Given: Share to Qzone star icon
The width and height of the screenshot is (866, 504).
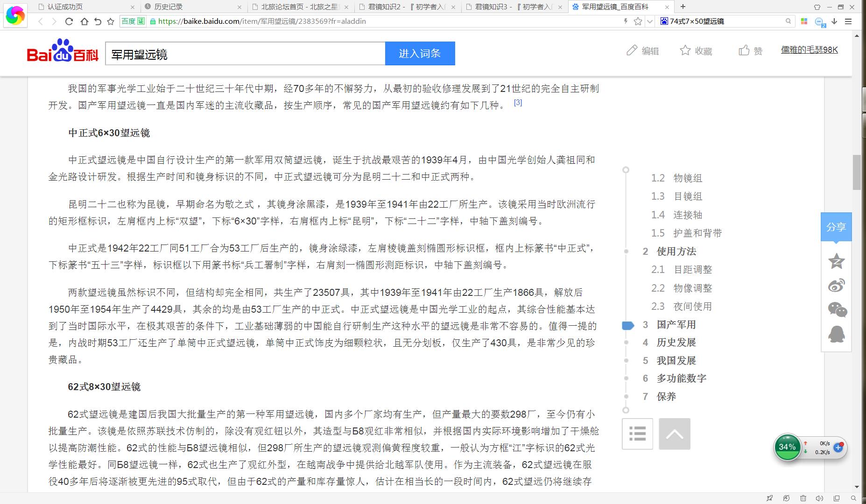Looking at the screenshot, I should point(836,261).
